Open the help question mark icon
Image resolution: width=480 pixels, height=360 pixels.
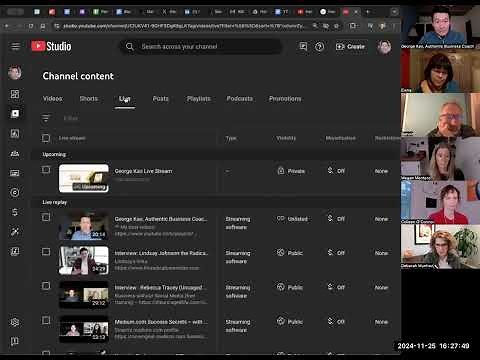319,47
